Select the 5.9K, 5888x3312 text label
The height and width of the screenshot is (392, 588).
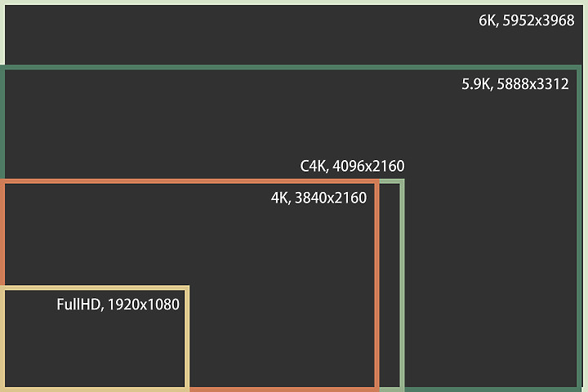tap(514, 84)
